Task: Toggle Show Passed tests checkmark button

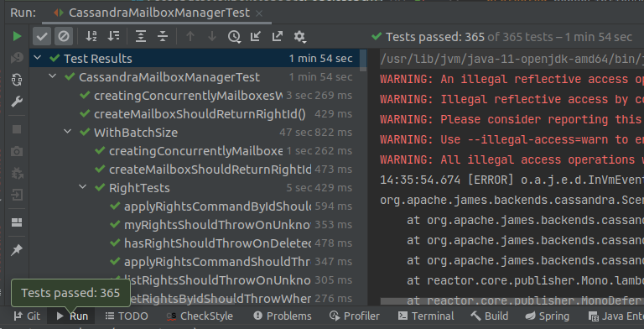Action: [42, 36]
